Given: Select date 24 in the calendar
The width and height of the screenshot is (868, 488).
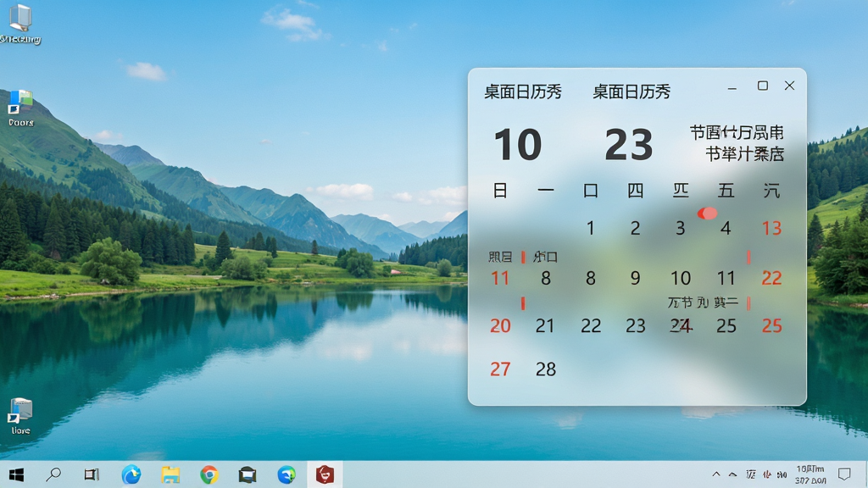Looking at the screenshot, I should (x=681, y=326).
